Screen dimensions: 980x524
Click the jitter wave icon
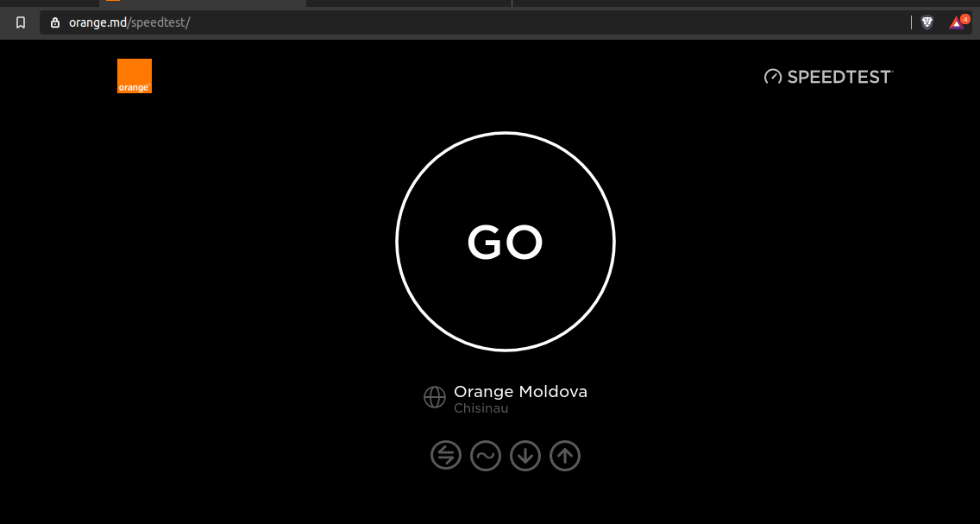[486, 455]
